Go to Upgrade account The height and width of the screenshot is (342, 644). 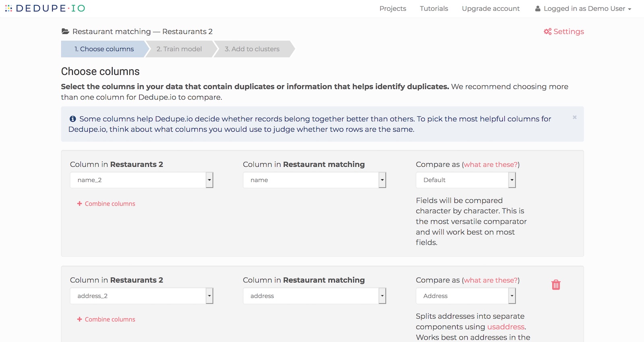(491, 8)
